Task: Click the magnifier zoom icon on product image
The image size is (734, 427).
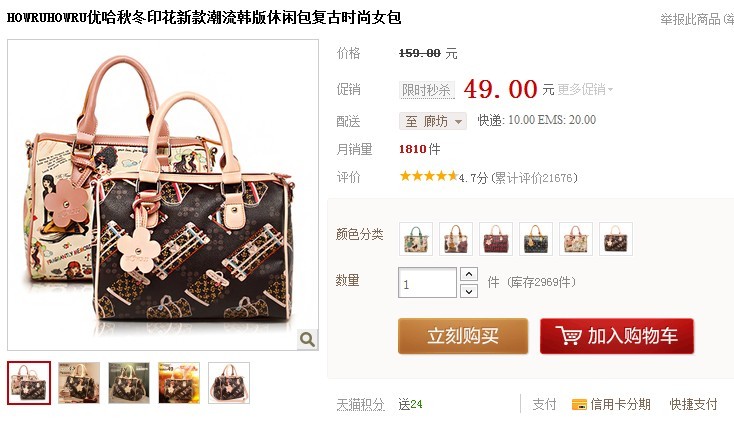Action: click(308, 339)
